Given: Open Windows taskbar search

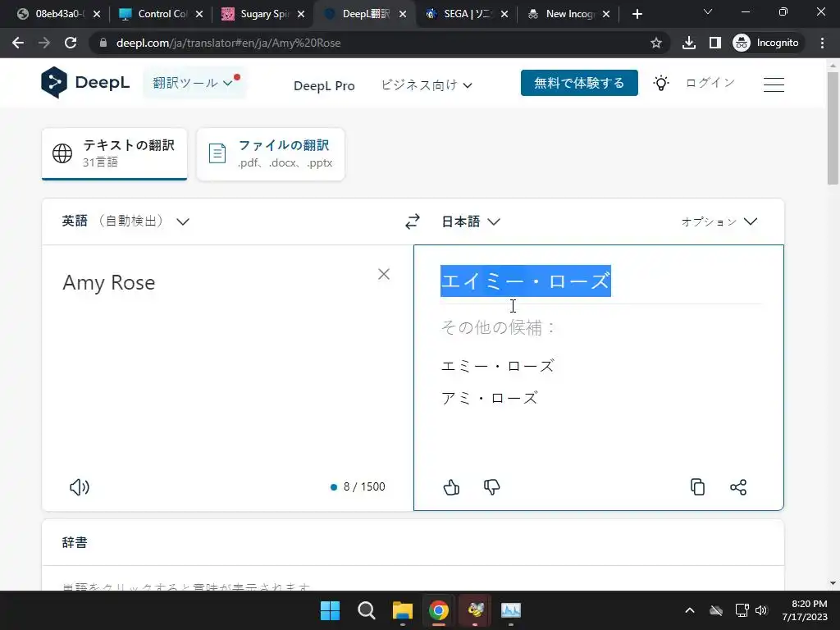Looking at the screenshot, I should (367, 610).
